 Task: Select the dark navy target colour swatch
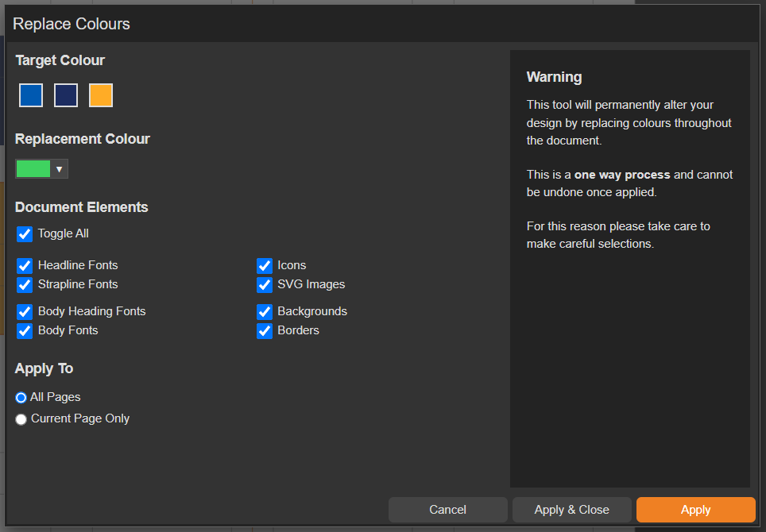(66, 95)
